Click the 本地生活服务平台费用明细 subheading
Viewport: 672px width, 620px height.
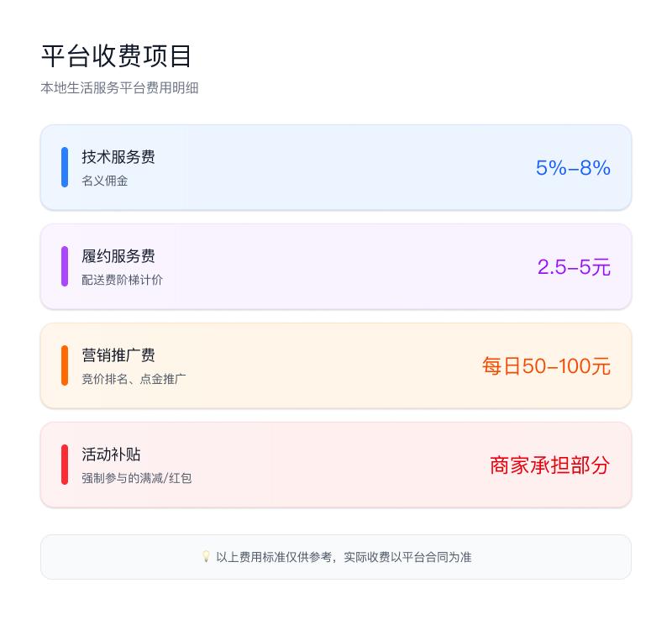click(119, 87)
